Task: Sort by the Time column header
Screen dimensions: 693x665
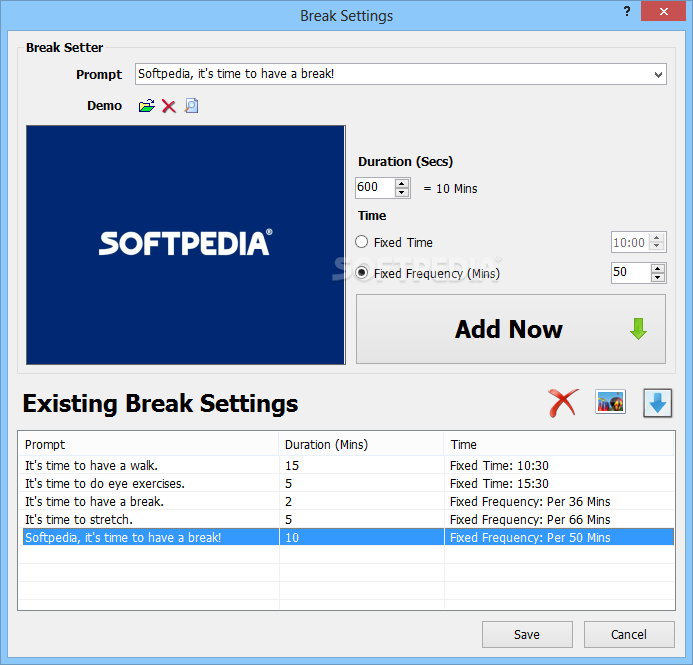Action: tap(559, 445)
